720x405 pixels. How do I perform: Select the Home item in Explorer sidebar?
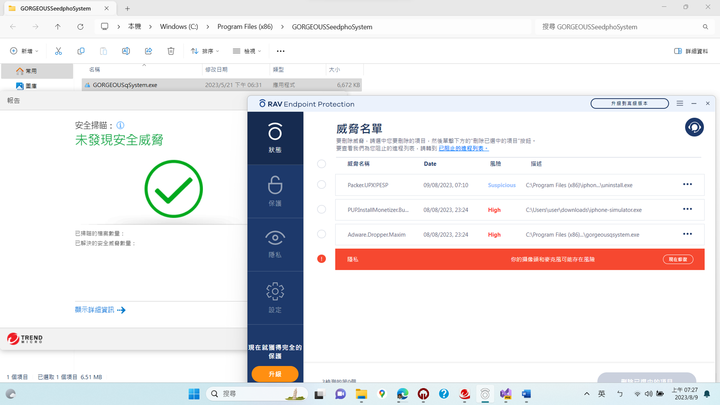coord(37,71)
